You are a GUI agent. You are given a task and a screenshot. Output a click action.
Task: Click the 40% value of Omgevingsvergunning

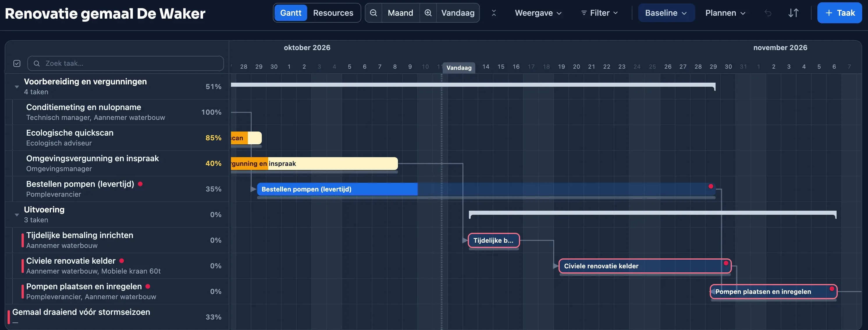(x=213, y=164)
